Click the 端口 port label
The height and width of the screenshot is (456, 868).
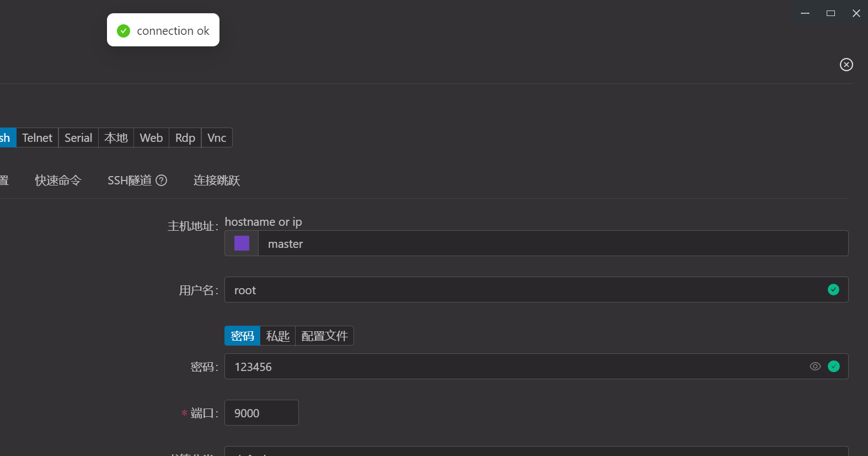coord(204,413)
